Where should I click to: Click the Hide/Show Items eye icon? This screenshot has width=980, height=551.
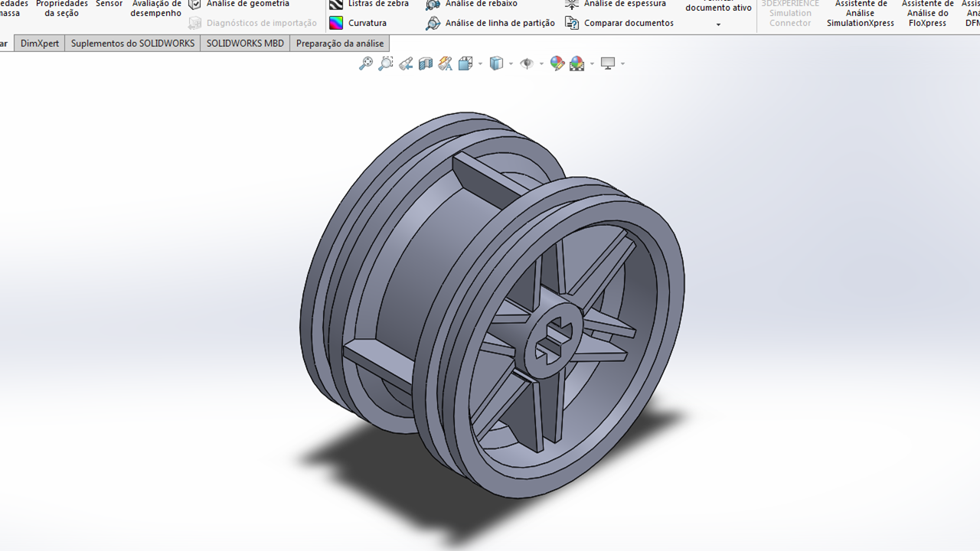tap(527, 64)
